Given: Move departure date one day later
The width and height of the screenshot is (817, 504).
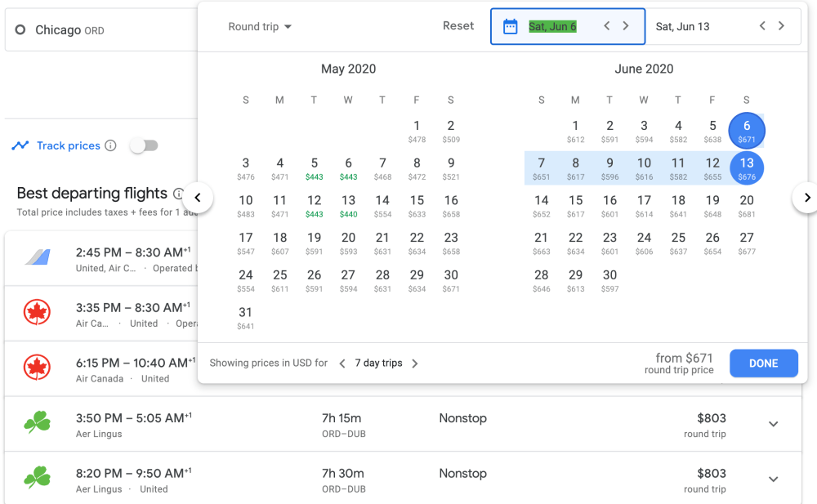Looking at the screenshot, I should [626, 26].
